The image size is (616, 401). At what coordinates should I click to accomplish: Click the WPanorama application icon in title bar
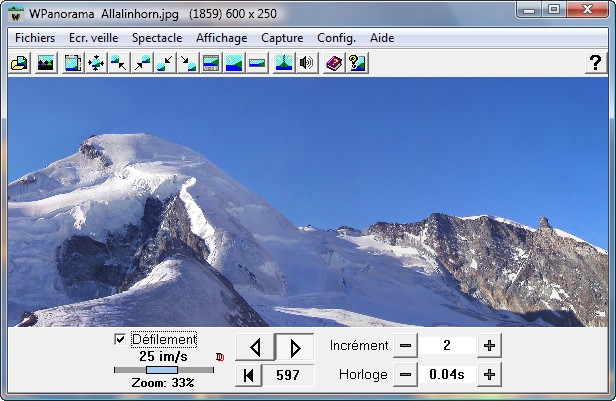[16, 14]
